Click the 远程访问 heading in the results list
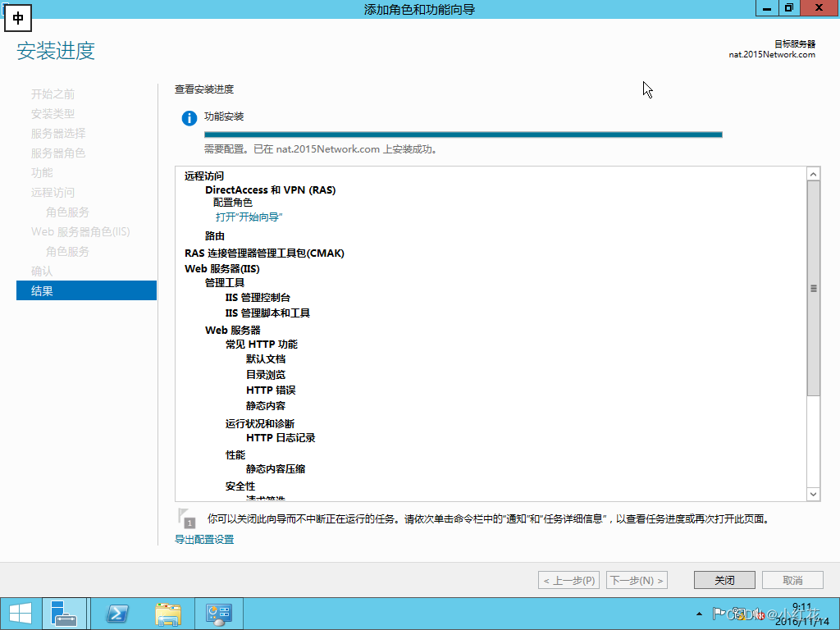This screenshot has width=840, height=630. [204, 176]
